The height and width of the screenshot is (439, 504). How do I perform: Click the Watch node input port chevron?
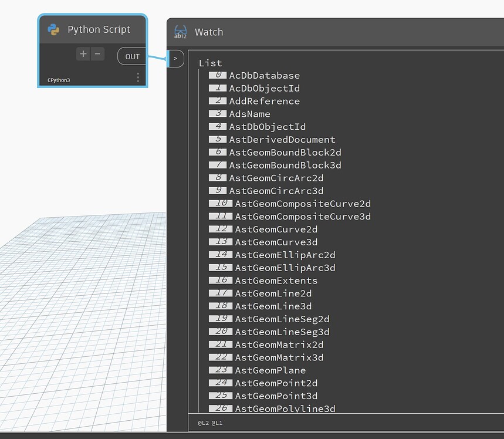tap(175, 59)
